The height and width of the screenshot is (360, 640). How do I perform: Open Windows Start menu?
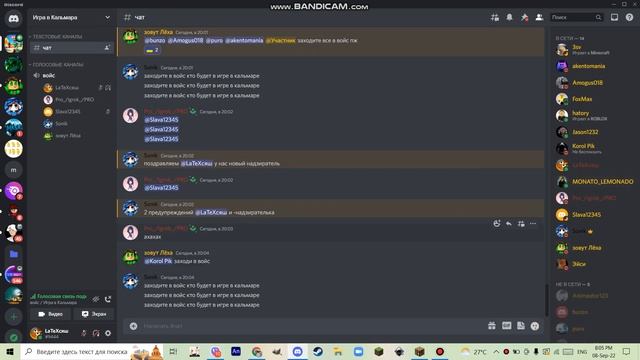(x=10, y=351)
